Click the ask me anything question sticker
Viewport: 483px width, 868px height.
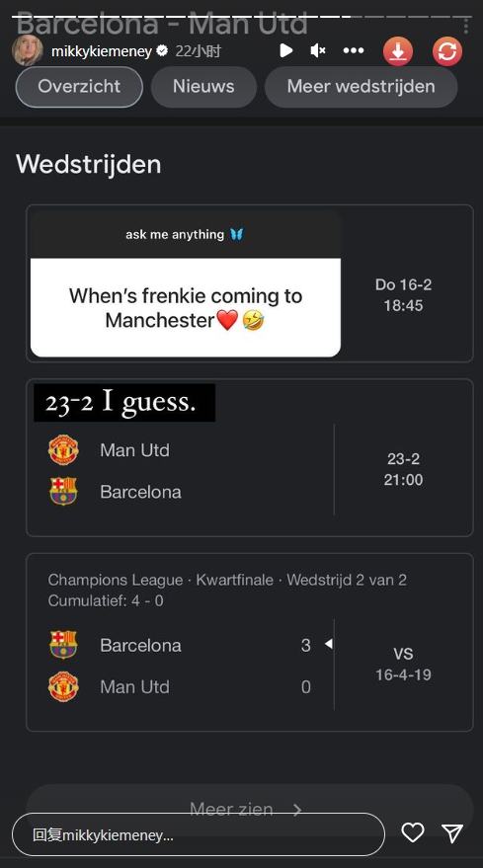click(x=186, y=284)
